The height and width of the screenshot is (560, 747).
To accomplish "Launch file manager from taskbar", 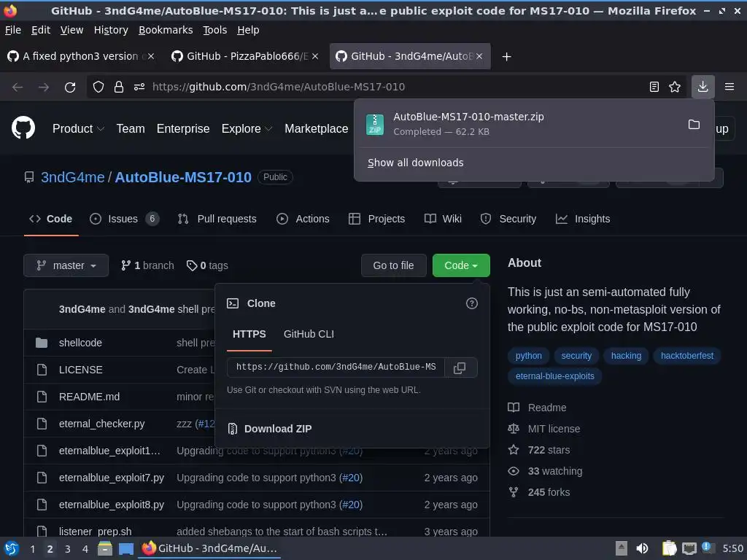I will (x=105, y=548).
